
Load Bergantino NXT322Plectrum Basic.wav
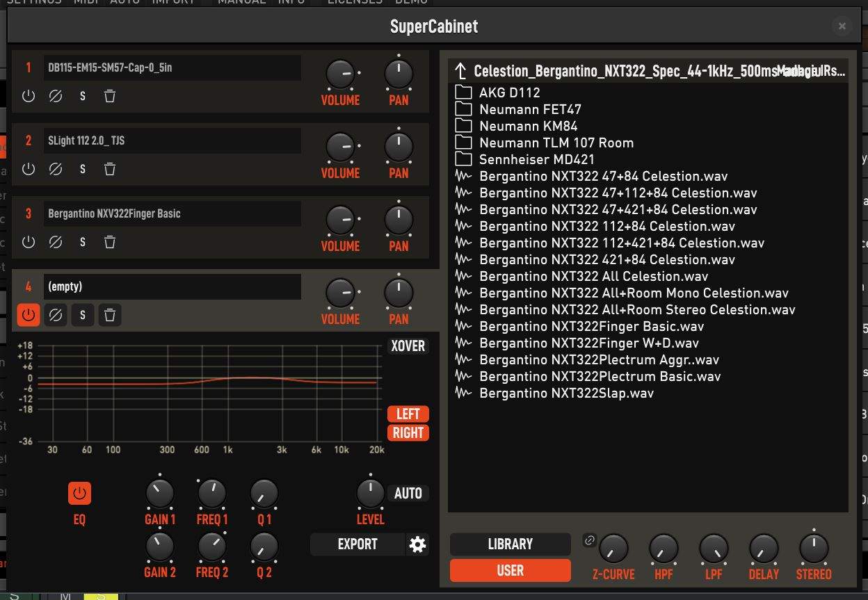(x=648, y=376)
